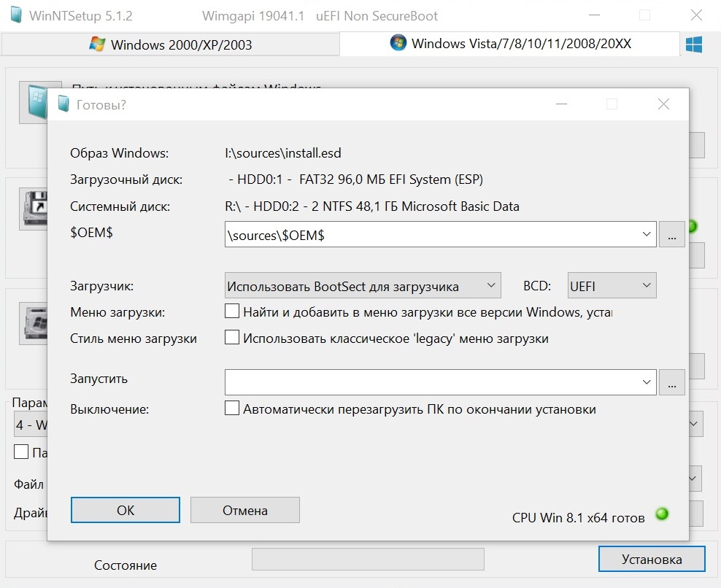Switch to the Windows 2000/XP/2003 tab
721x588 pixels.
(x=170, y=45)
